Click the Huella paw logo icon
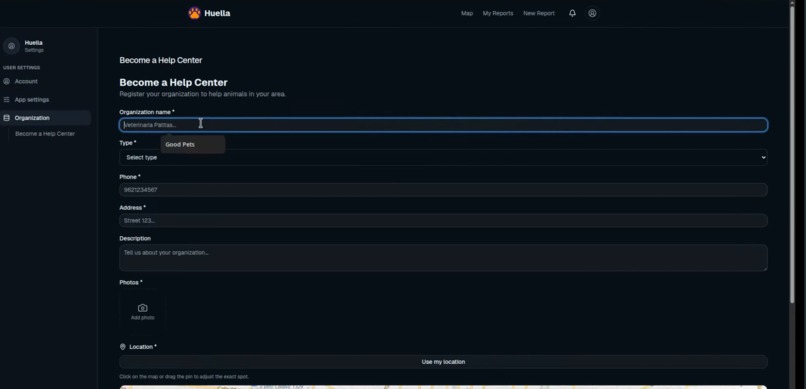806x389 pixels. tap(194, 13)
